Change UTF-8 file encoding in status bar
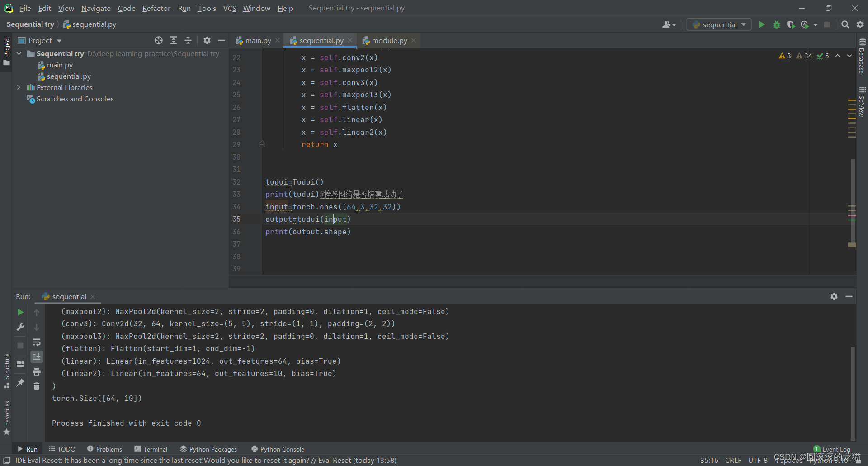 point(758,460)
